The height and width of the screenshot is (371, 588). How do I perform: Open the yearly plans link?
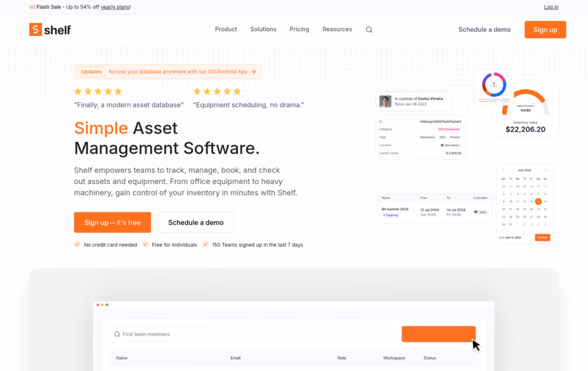point(115,7)
